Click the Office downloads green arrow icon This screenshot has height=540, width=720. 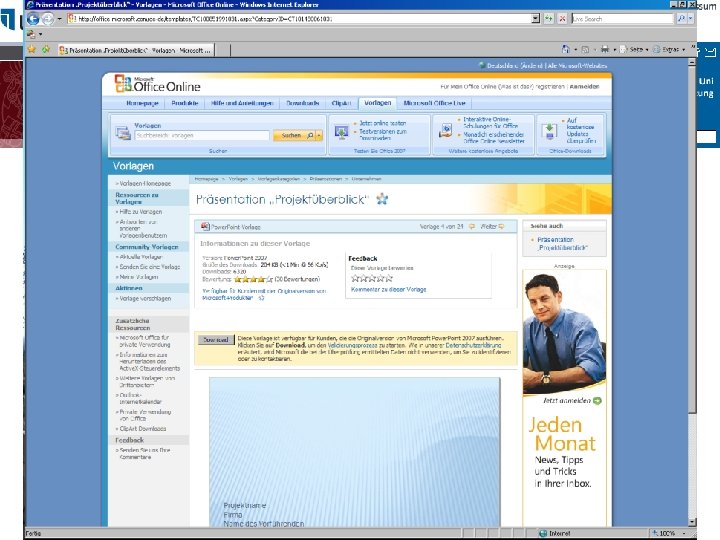pyautogui.click(x=549, y=131)
